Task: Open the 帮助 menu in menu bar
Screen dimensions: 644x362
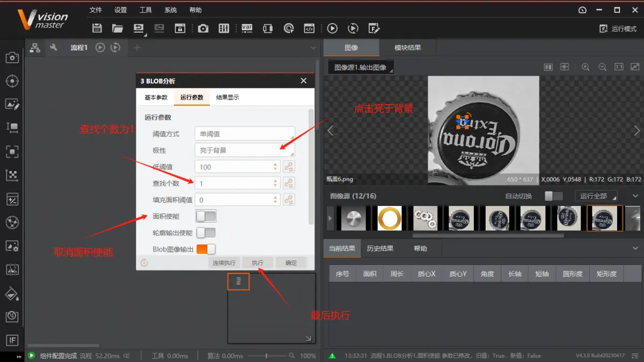Action: click(x=195, y=10)
